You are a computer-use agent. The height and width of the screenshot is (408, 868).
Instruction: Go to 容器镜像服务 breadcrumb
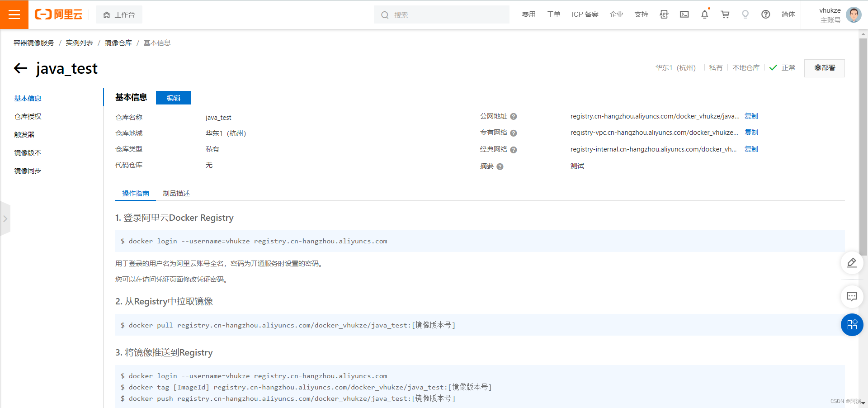click(x=34, y=43)
